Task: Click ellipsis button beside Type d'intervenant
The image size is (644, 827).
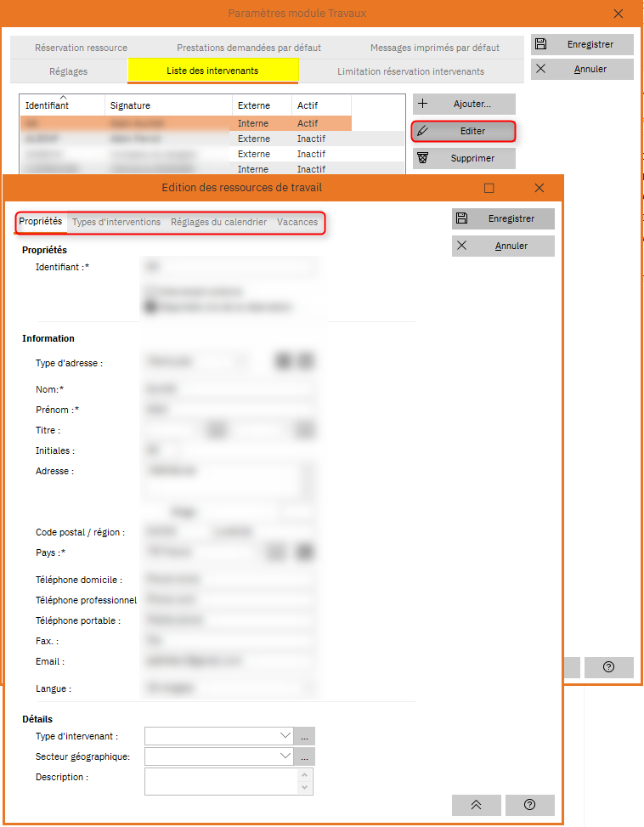Action: pos(305,736)
